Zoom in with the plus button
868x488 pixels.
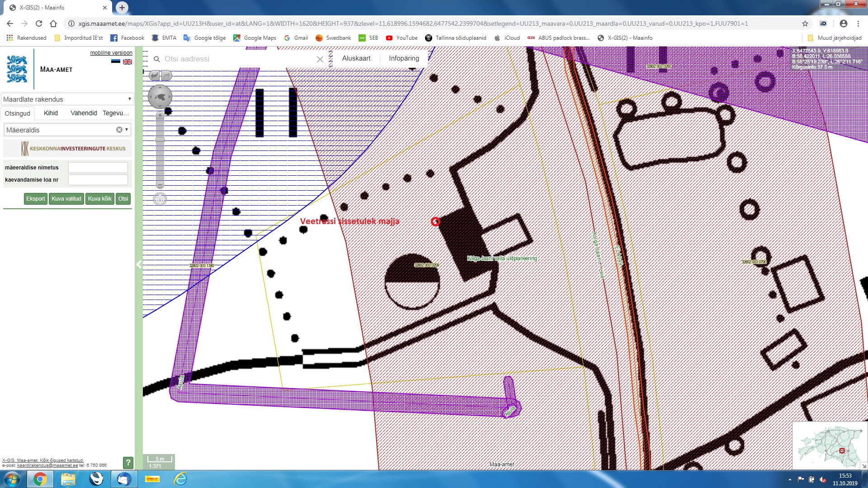pyautogui.click(x=160, y=115)
